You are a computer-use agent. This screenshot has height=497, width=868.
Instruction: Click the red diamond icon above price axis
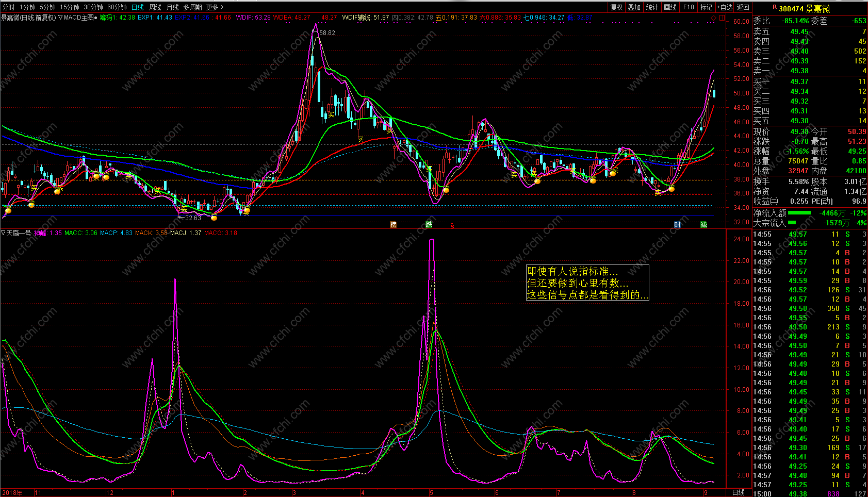pos(714,18)
